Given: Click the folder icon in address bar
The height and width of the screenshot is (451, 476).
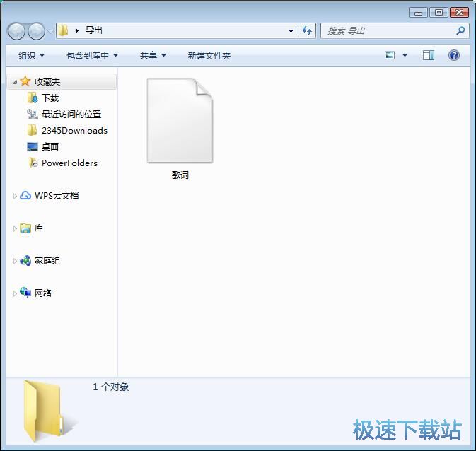Looking at the screenshot, I should coord(63,30).
